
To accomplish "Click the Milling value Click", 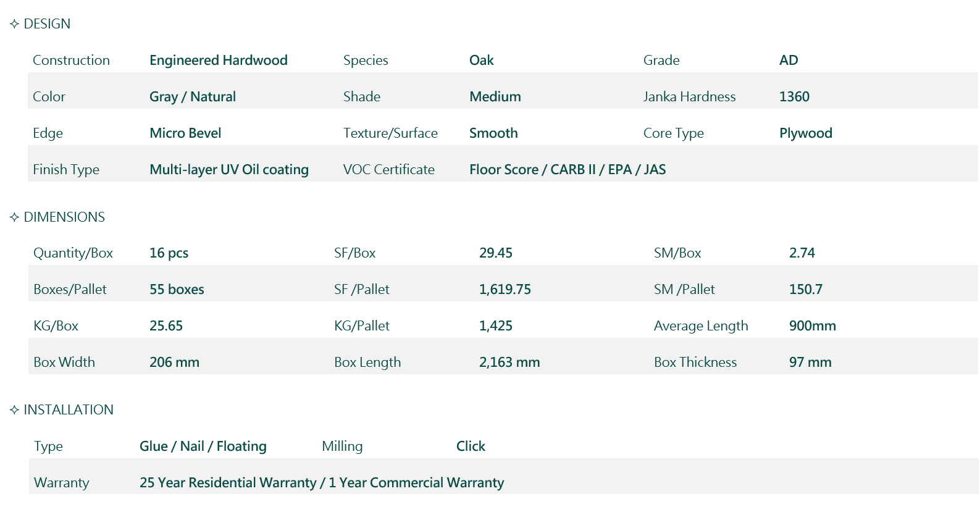I will click(x=471, y=447).
